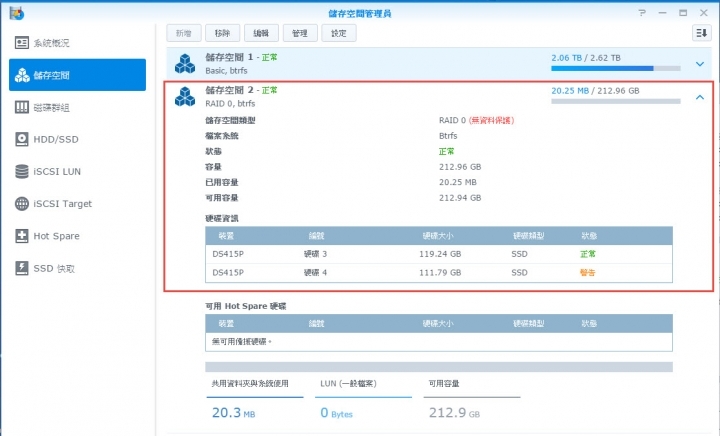Click the 編輯 edit button

(261, 33)
